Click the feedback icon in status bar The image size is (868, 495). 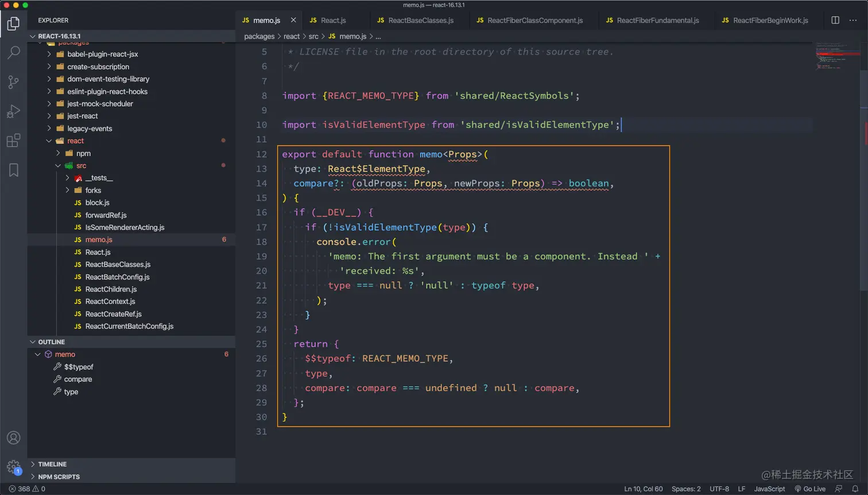tap(839, 489)
